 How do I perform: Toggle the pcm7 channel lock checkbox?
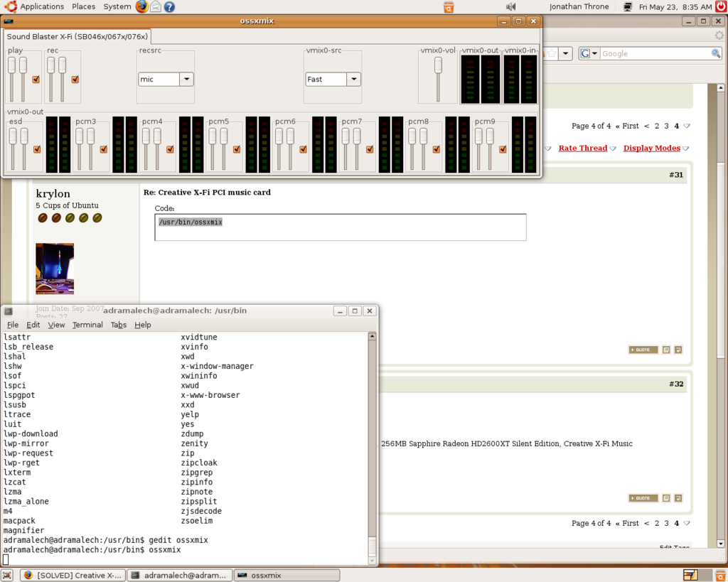[370, 149]
